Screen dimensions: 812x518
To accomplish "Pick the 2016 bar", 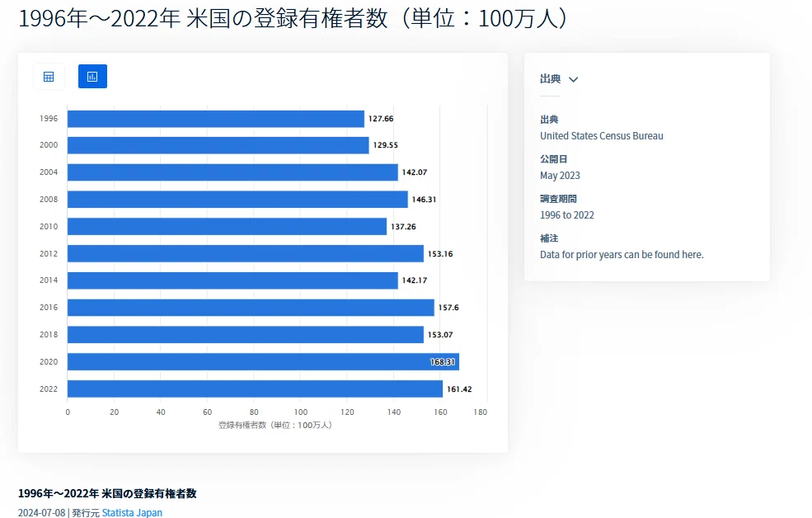I will click(251, 308).
